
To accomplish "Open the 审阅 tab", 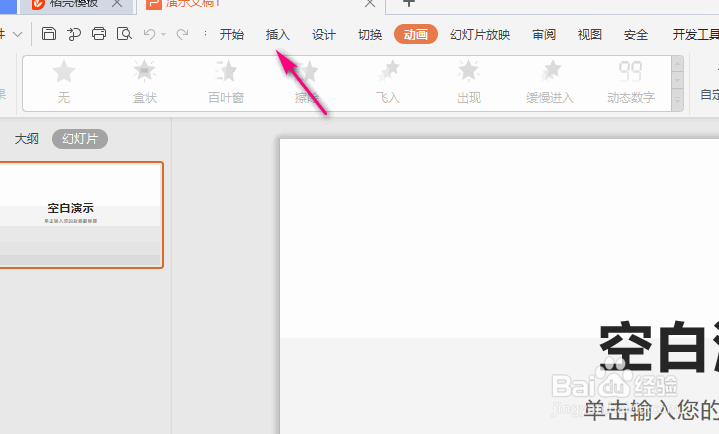I will [x=544, y=34].
